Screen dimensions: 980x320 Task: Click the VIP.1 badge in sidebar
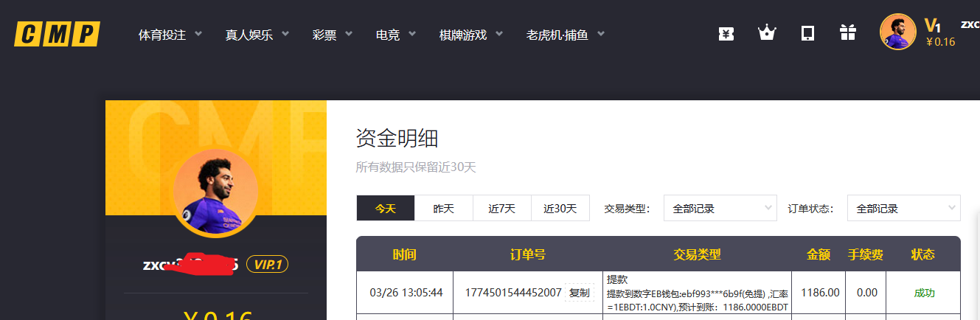(267, 265)
